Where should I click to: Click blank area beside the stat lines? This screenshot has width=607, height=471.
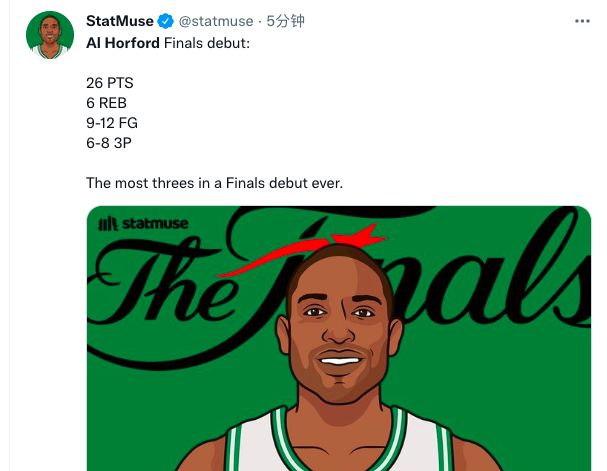click(348, 112)
